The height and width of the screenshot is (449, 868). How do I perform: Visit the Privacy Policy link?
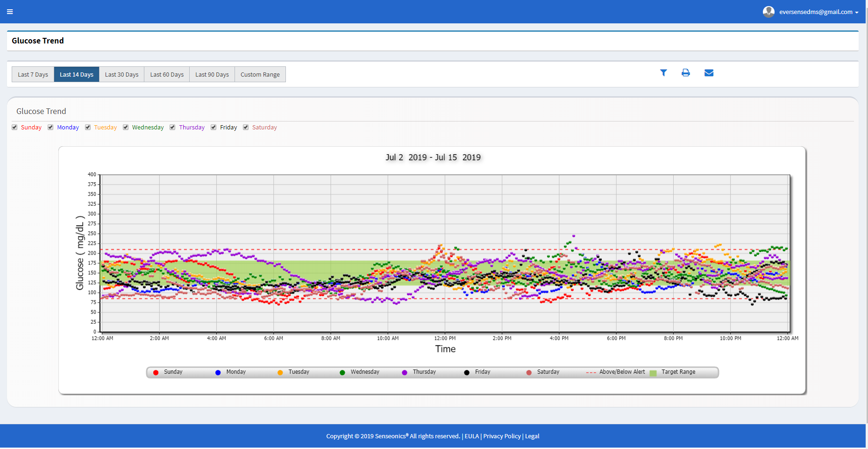click(x=502, y=436)
